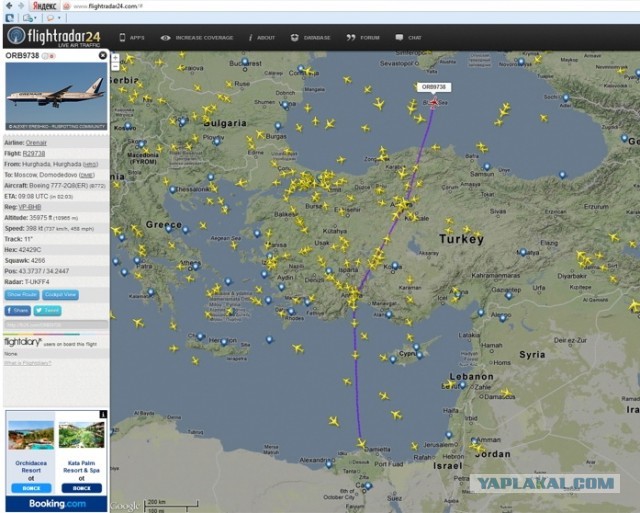640x513 pixels.
Task: Open the VP-BHB registration link
Action: pyautogui.click(x=30, y=207)
